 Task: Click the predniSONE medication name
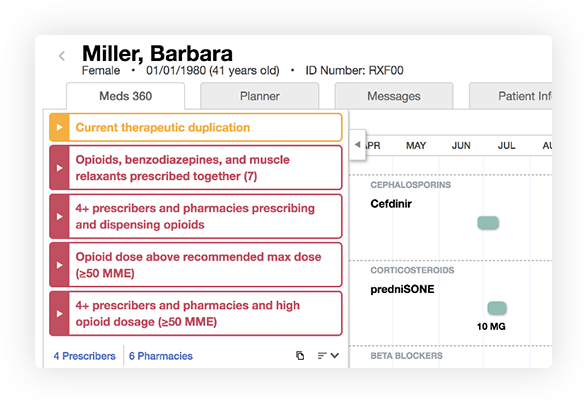point(402,289)
